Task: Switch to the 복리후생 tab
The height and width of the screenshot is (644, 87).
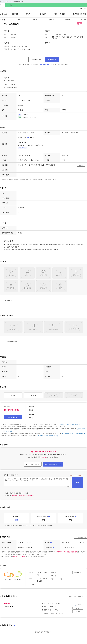Action: click(51, 20)
